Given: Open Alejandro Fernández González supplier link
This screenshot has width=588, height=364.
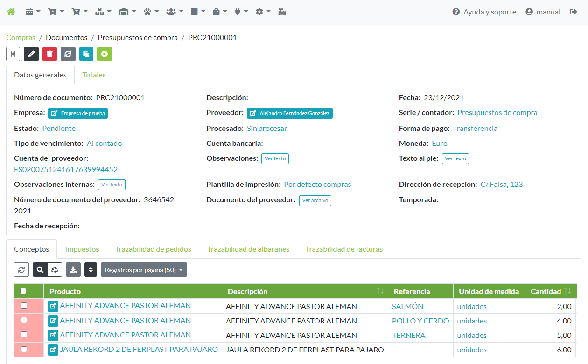Looking at the screenshot, I should point(289,113).
